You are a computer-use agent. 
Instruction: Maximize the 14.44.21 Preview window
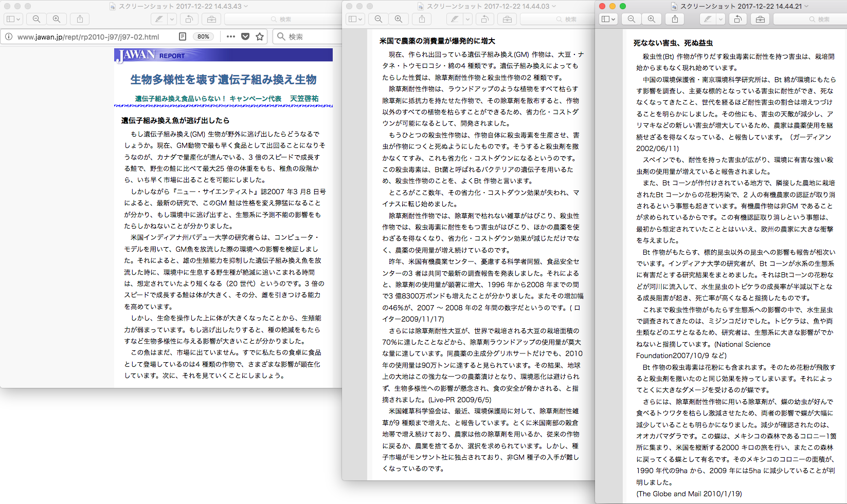tap(623, 6)
